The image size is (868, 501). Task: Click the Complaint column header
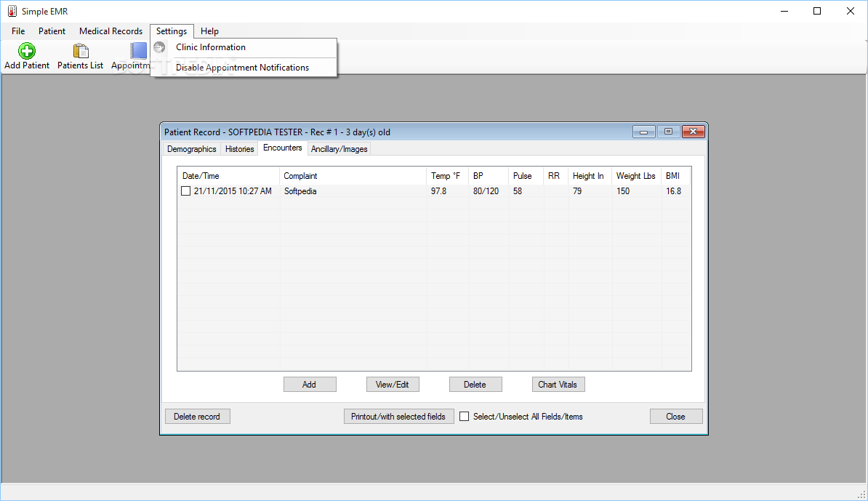[x=353, y=176]
